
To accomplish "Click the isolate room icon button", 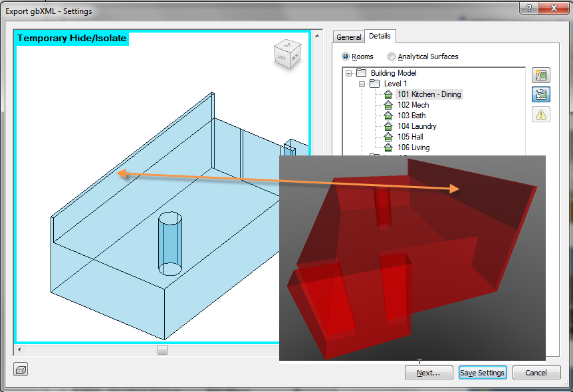I will [x=541, y=94].
